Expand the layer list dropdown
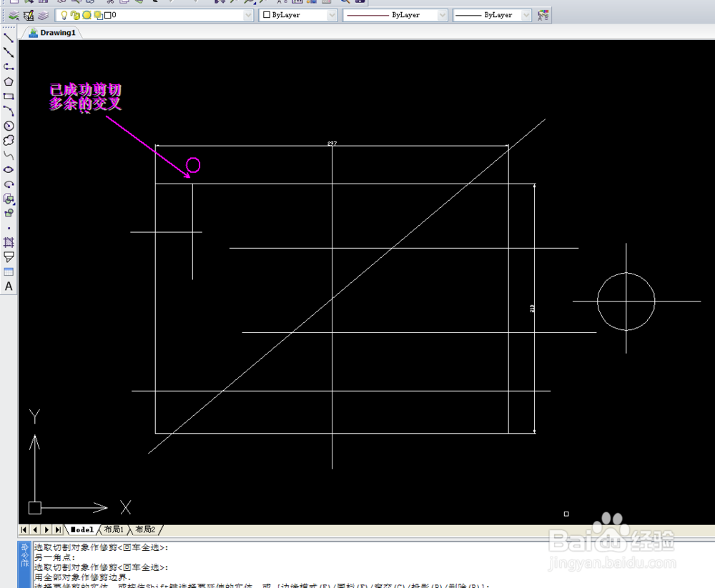Viewport: 715px width, 588px height. coord(248,15)
